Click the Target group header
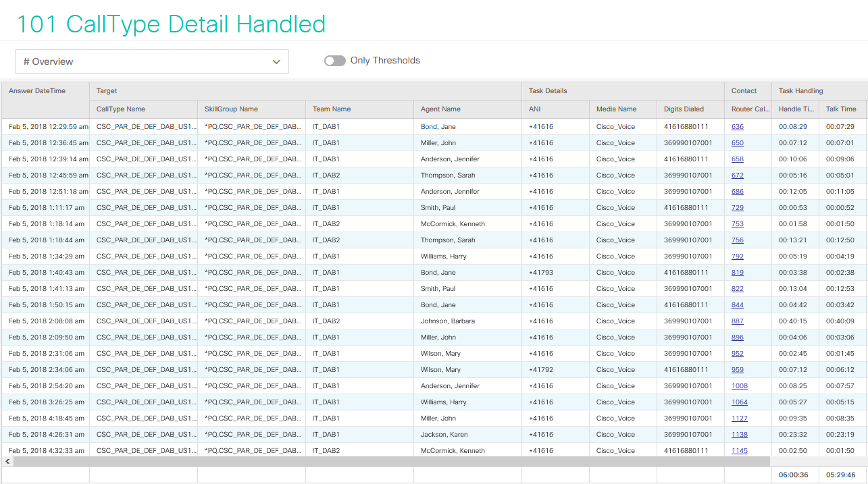 [305, 91]
